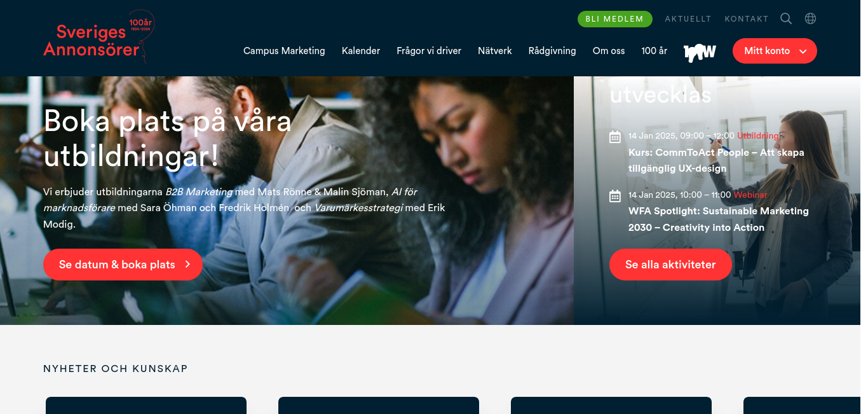Select Kalender in the navigation
Screen dimensions: 868x414
coord(361,51)
